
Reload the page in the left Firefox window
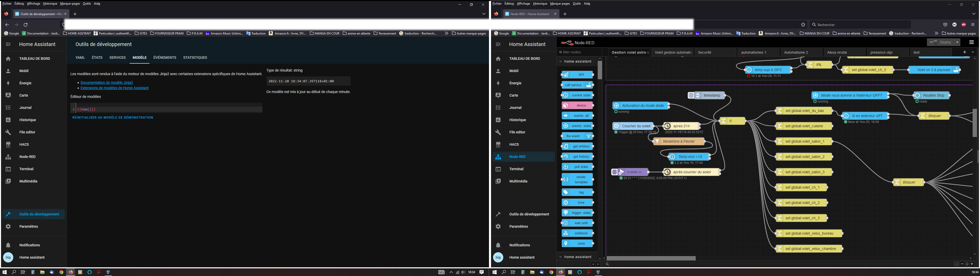(26, 24)
